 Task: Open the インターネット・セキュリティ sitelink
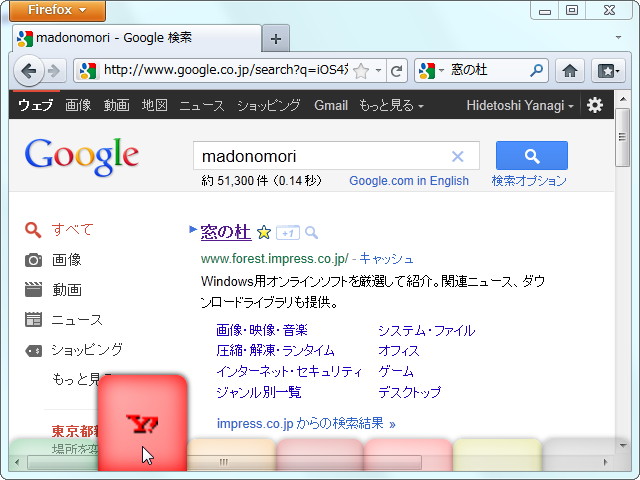tap(289, 371)
